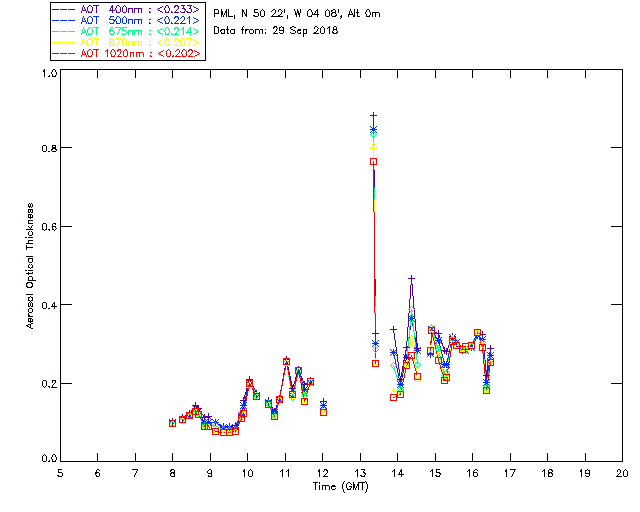Click the 'AOT 500nm : <0.221>' legend entry
This screenshot has width=640, height=512.
[x=127, y=20]
